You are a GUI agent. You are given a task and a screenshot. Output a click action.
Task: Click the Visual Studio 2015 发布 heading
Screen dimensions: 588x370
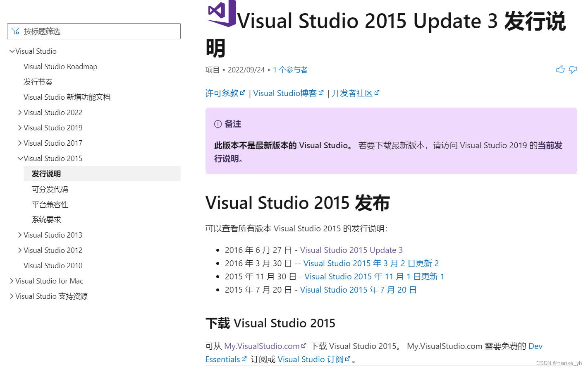click(x=298, y=203)
